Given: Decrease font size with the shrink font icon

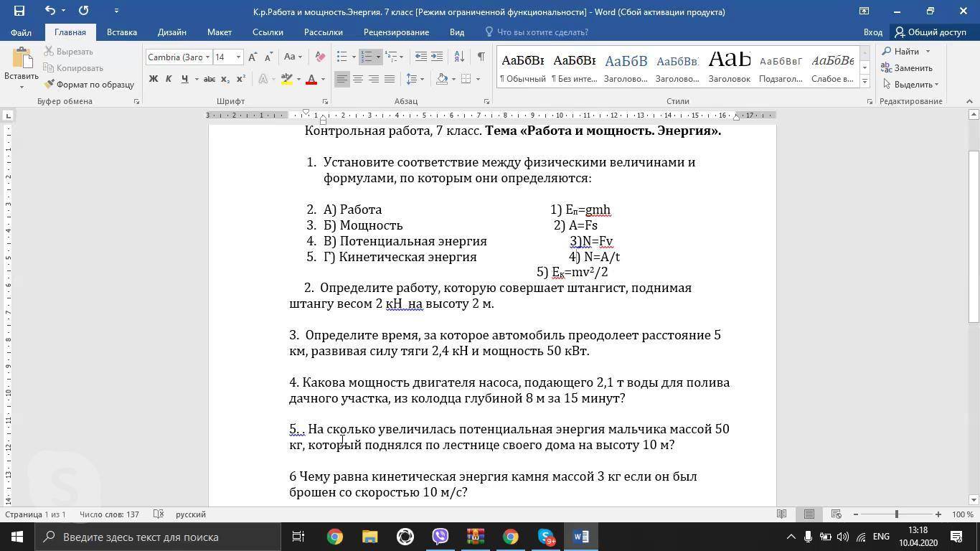Looking at the screenshot, I should point(268,57).
